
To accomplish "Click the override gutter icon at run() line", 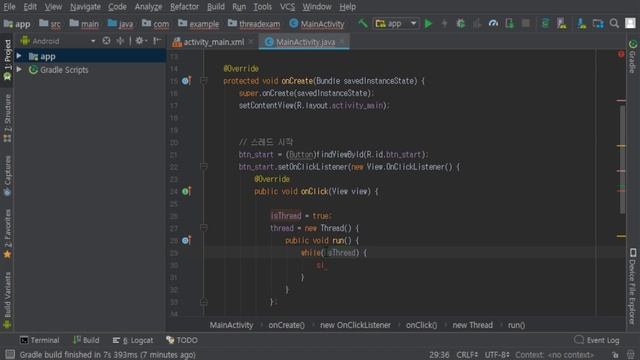I will pos(186,240).
